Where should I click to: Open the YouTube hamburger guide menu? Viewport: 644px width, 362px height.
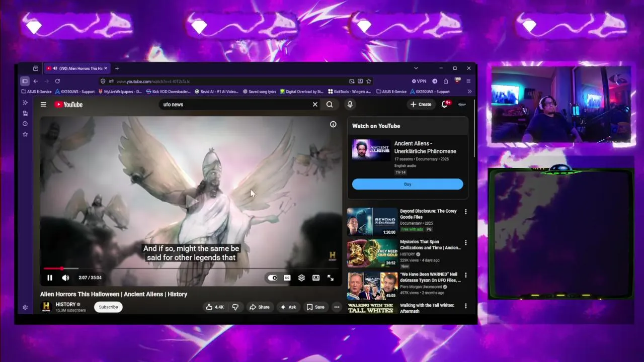(44, 105)
